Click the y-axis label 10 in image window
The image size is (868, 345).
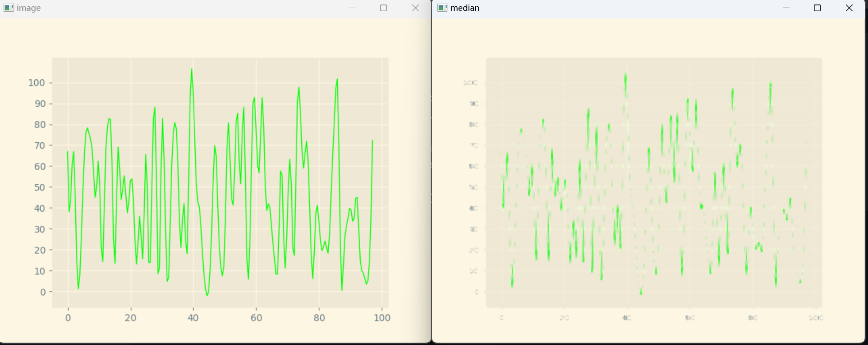click(40, 271)
